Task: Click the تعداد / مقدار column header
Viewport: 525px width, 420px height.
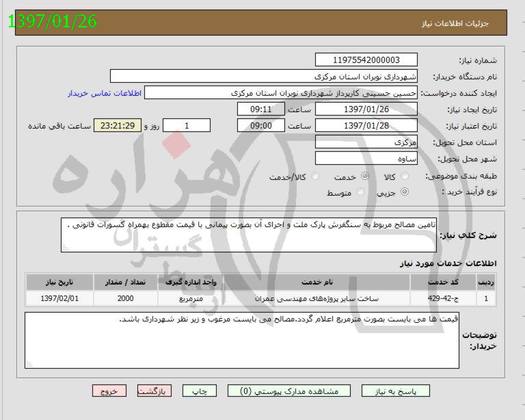Action: click(x=126, y=282)
